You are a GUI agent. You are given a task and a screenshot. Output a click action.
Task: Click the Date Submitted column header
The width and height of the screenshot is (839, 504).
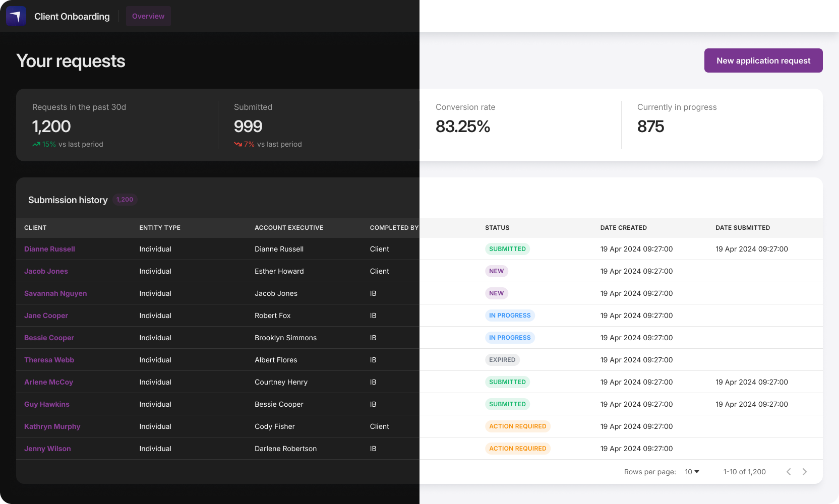click(x=743, y=228)
